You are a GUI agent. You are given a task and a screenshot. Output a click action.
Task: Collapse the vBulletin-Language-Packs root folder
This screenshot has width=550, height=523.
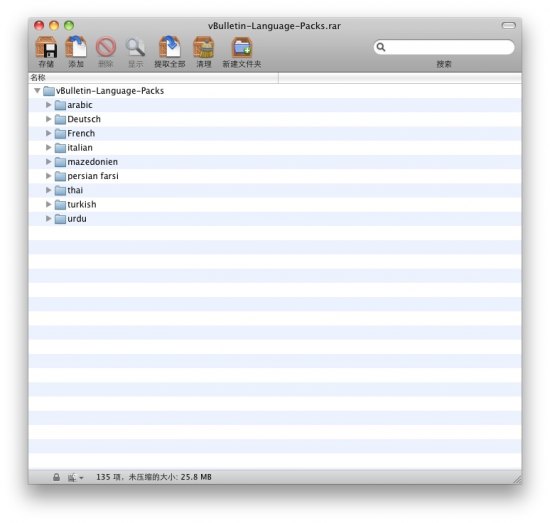coord(37,90)
